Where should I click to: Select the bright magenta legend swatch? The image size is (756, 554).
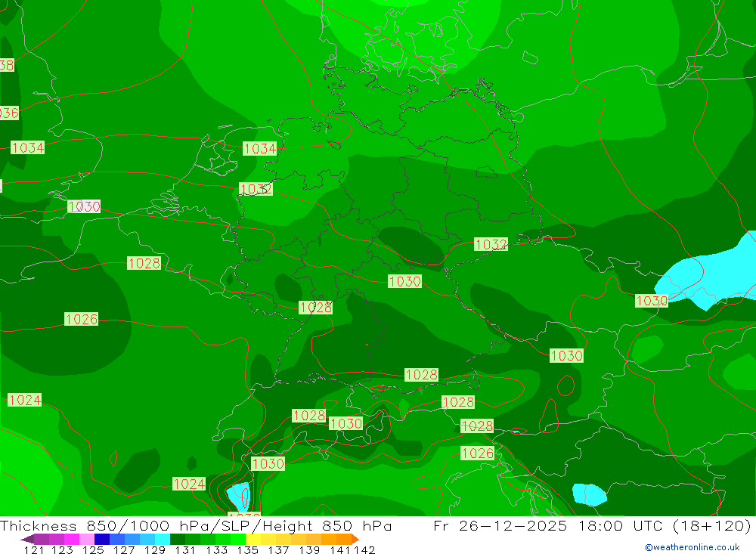click(x=72, y=539)
